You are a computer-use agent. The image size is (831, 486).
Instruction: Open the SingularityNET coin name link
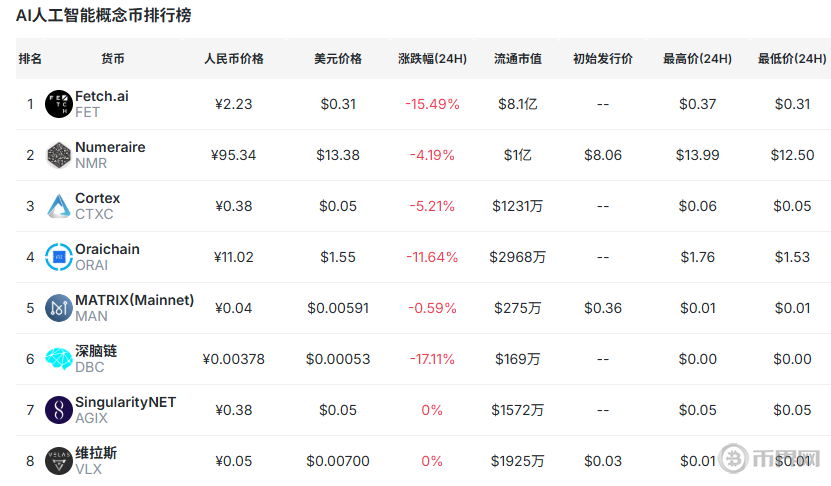125,403
